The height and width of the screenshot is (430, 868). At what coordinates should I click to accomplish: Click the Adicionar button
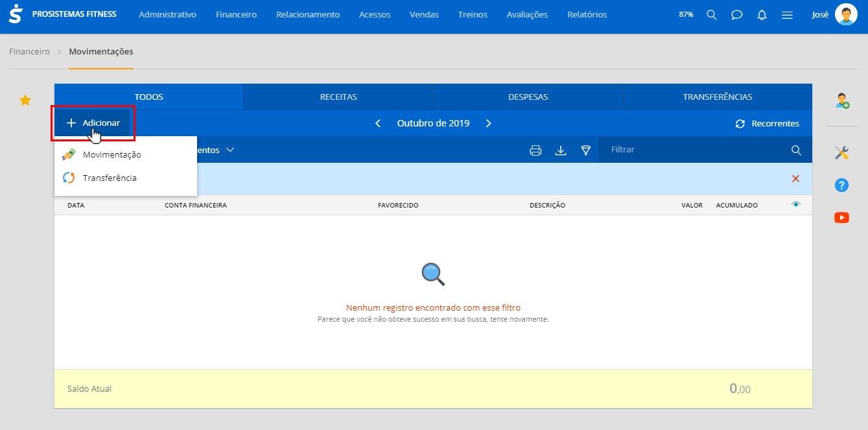coord(93,123)
